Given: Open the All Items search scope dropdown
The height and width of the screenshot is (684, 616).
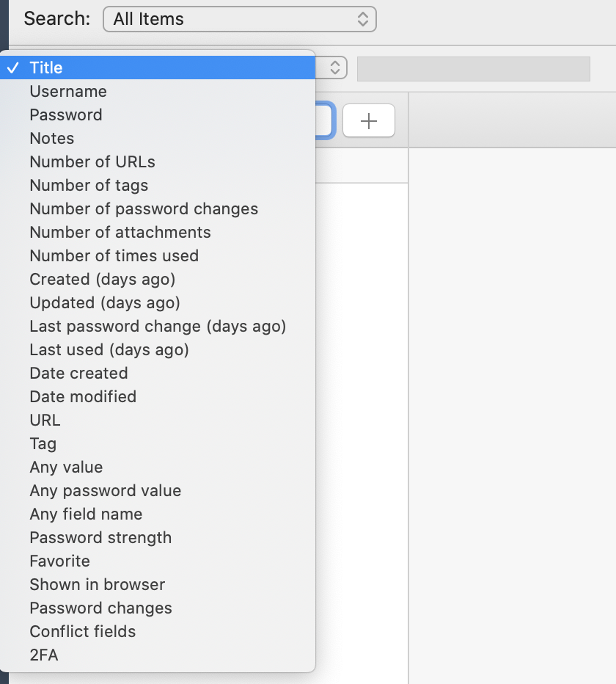Looking at the screenshot, I should point(240,19).
